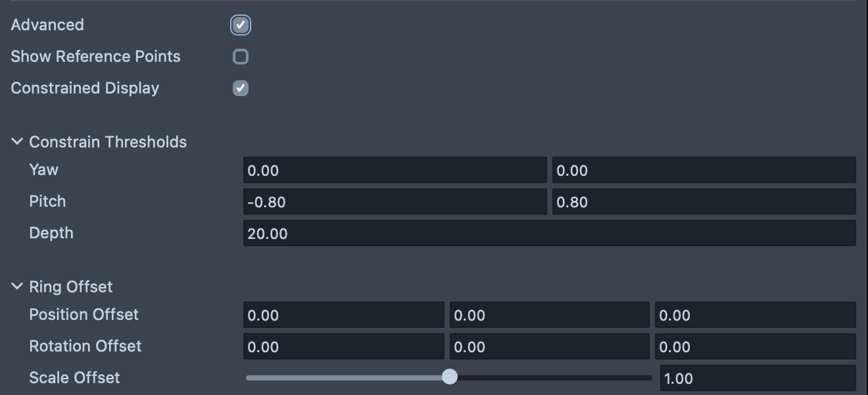Collapse the Constrain Thresholds section
The height and width of the screenshot is (395, 868).
tap(17, 142)
